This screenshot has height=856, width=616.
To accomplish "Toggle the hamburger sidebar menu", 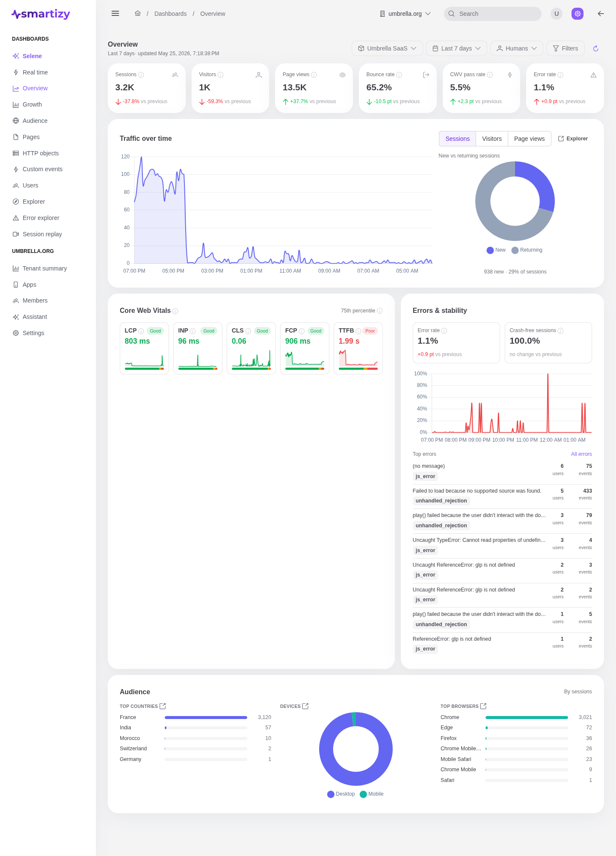I will pyautogui.click(x=115, y=13).
